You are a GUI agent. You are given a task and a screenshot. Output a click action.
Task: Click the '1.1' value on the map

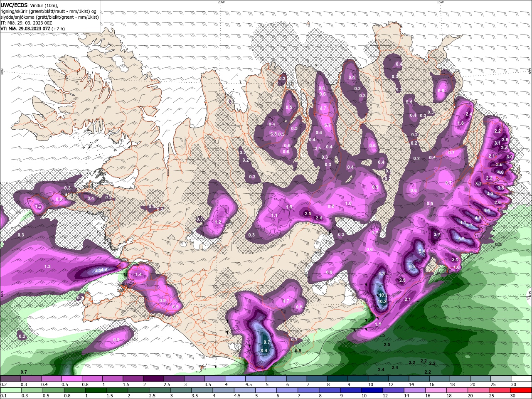tap(274, 215)
